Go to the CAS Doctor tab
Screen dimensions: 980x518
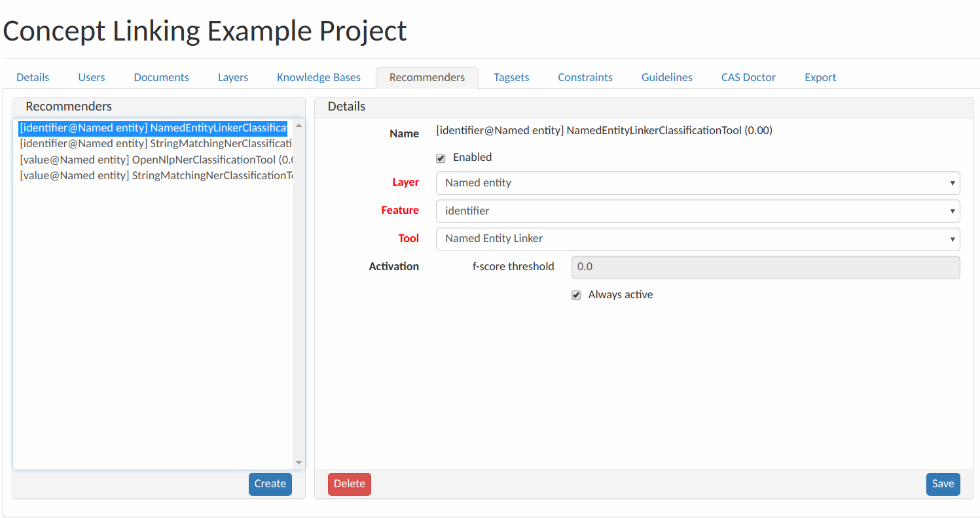tap(748, 77)
